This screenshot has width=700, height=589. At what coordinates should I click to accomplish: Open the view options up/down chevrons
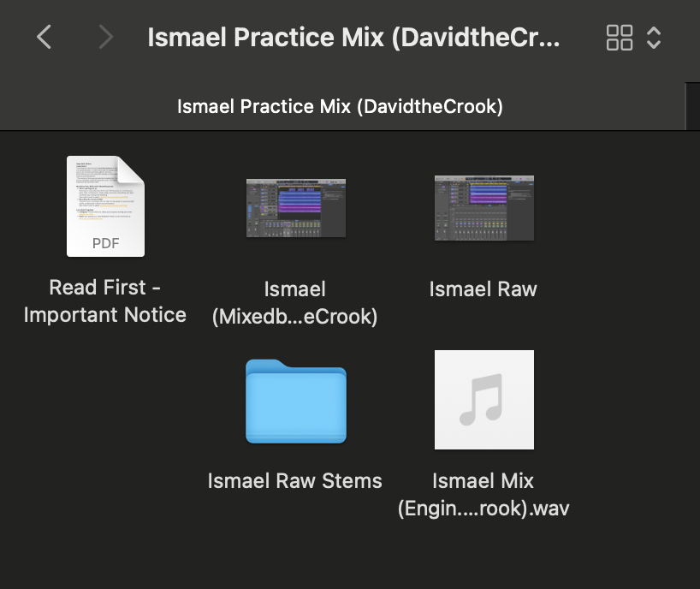click(654, 37)
